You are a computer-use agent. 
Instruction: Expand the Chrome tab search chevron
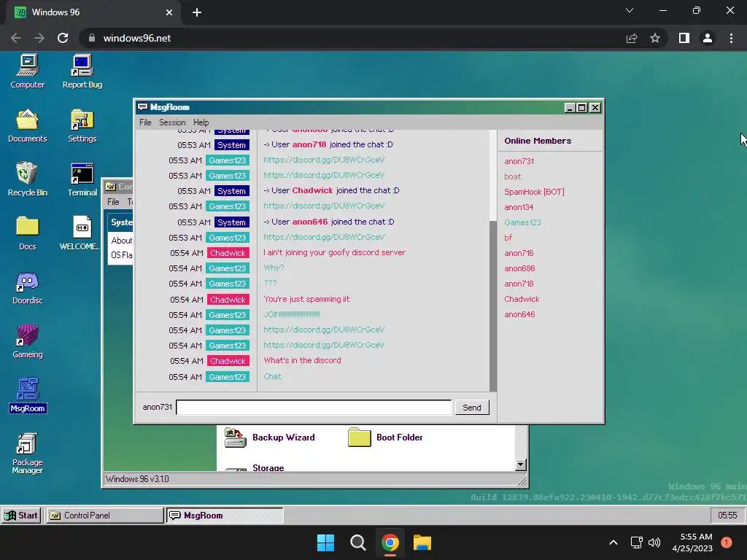pyautogui.click(x=630, y=10)
